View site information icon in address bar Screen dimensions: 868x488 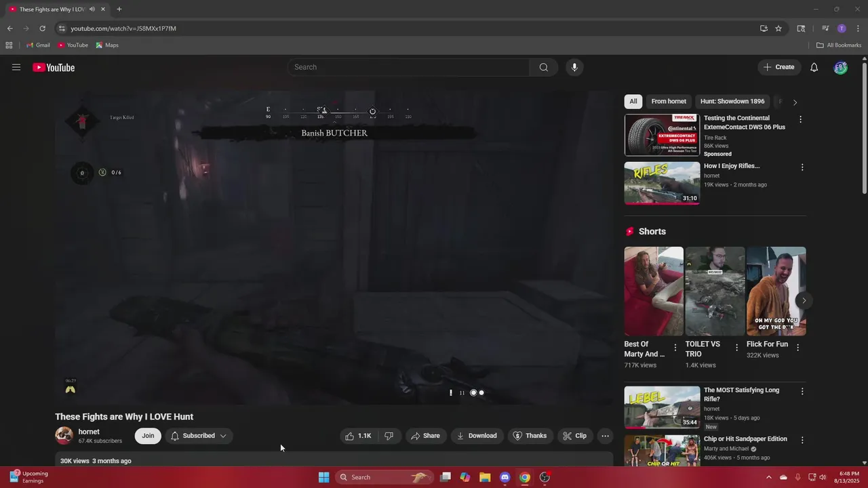(x=62, y=28)
